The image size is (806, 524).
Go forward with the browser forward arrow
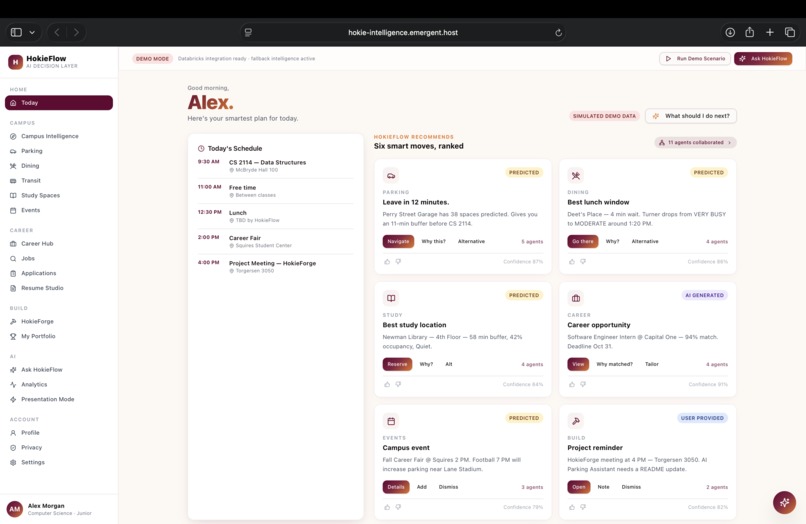coord(76,32)
